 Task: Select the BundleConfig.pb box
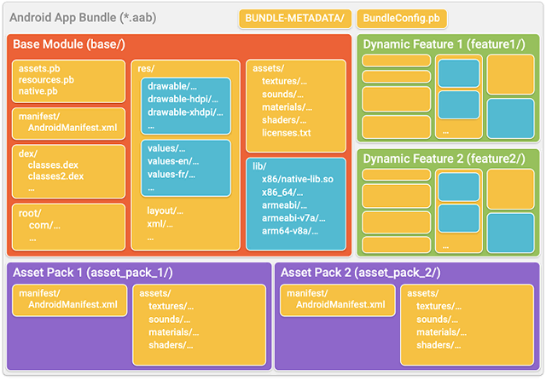401,19
